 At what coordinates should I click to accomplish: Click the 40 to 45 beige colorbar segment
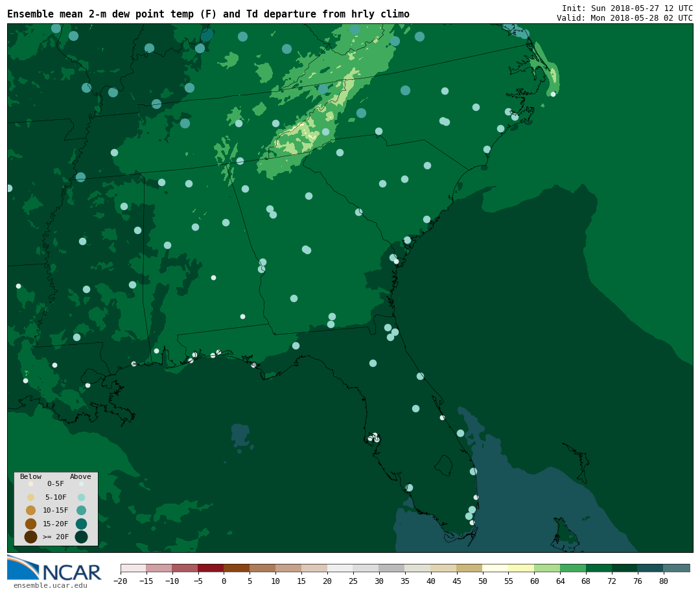pos(444,568)
